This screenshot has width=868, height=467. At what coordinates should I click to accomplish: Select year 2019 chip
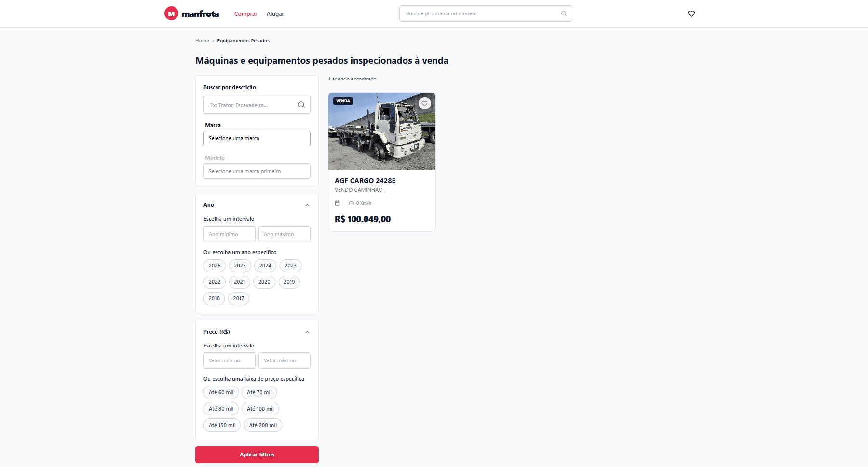click(289, 282)
